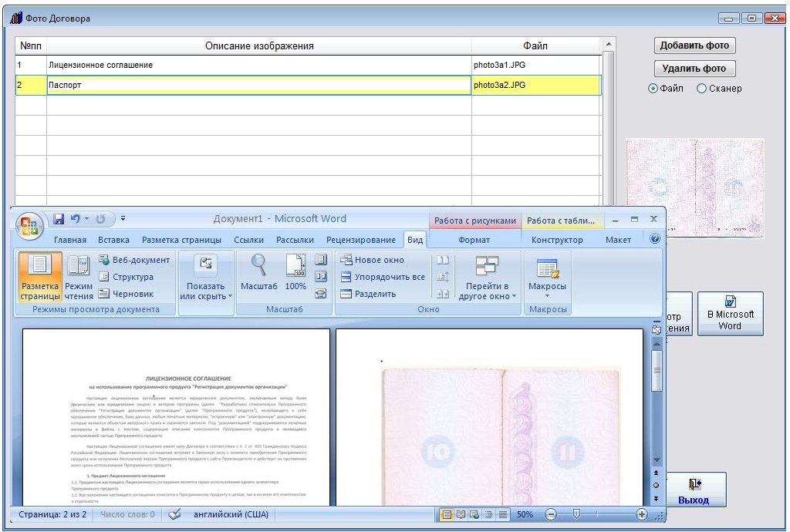Expand the Undo history dropdown arrow

pyautogui.click(x=86, y=219)
